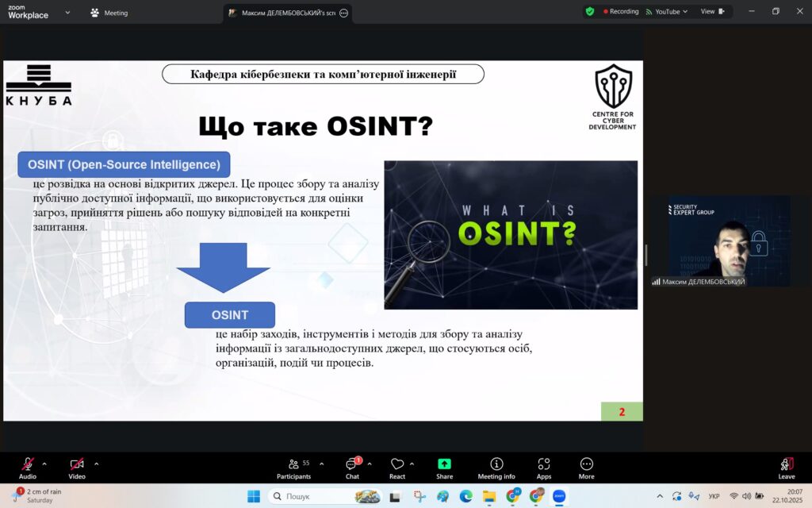
Task: Open the More options menu
Action: tap(587, 467)
